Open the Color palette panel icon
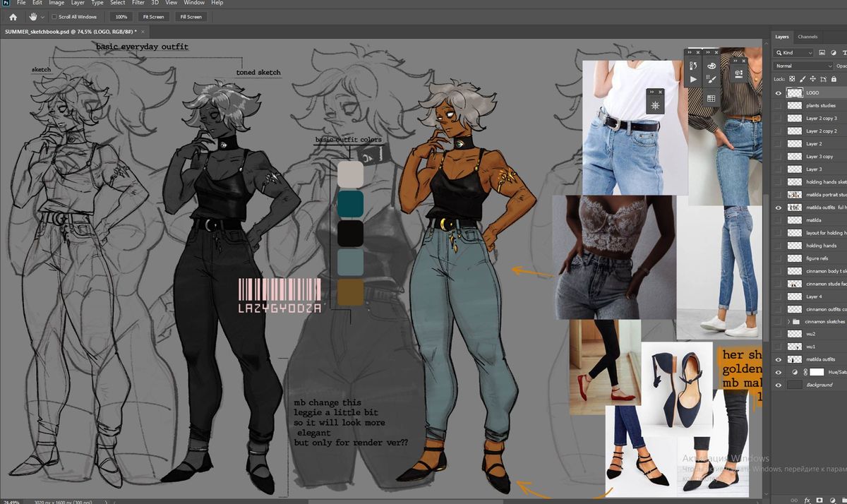The height and width of the screenshot is (504, 847). click(x=711, y=66)
